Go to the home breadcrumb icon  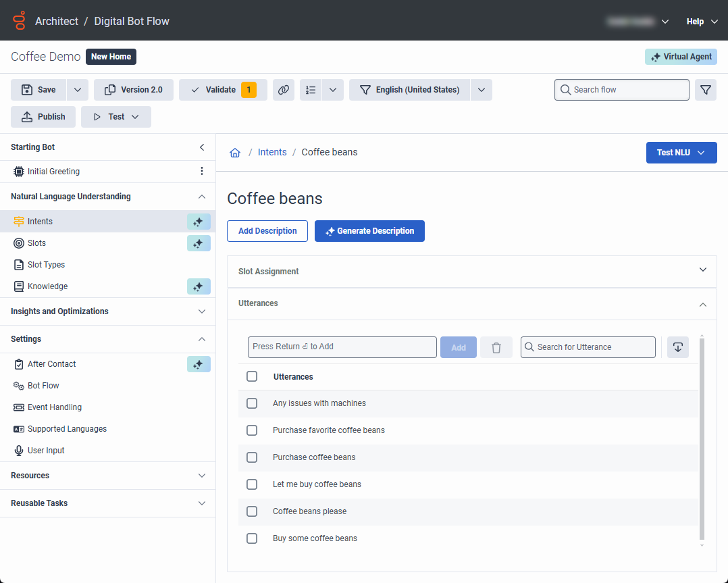235,153
